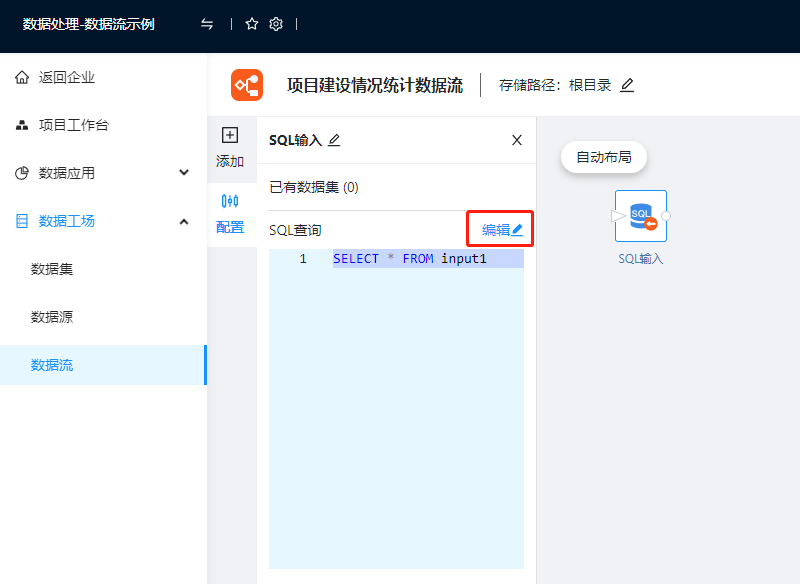Click 返回企业 to return
This screenshot has width=800, height=584.
[x=66, y=77]
